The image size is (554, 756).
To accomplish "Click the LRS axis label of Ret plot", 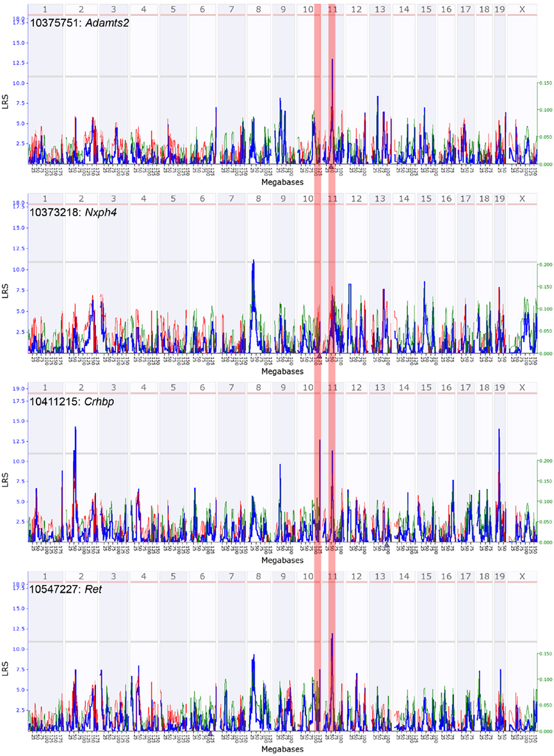I will (x=5, y=668).
